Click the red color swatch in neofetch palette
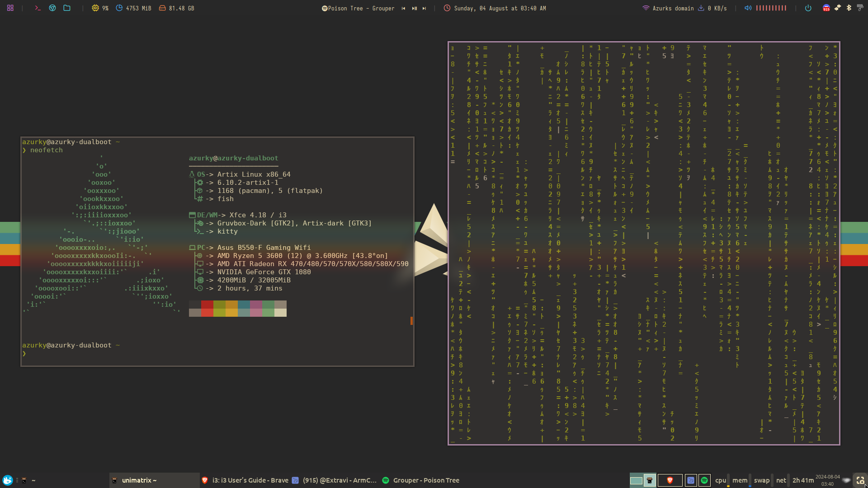Viewport: 868px width, 488px height. [207, 305]
